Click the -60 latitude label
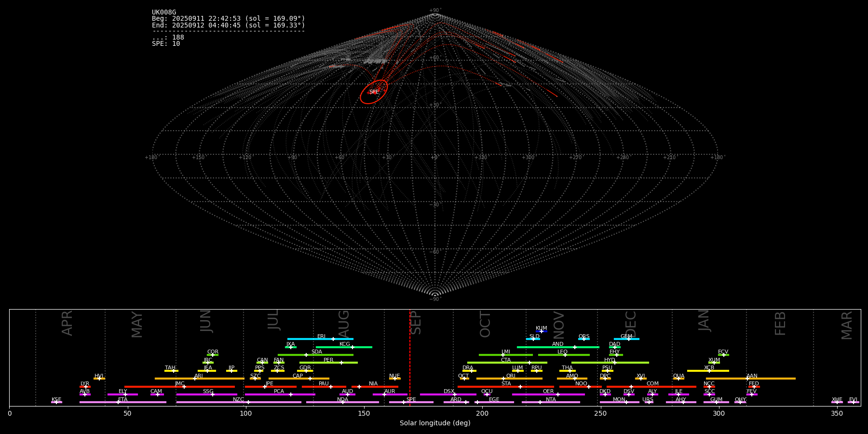 434,252
